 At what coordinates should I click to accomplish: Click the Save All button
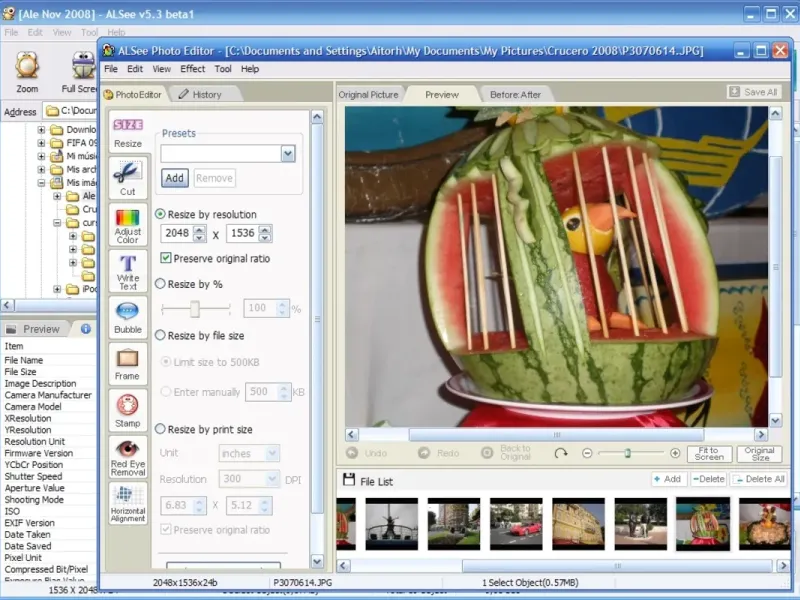tap(754, 92)
